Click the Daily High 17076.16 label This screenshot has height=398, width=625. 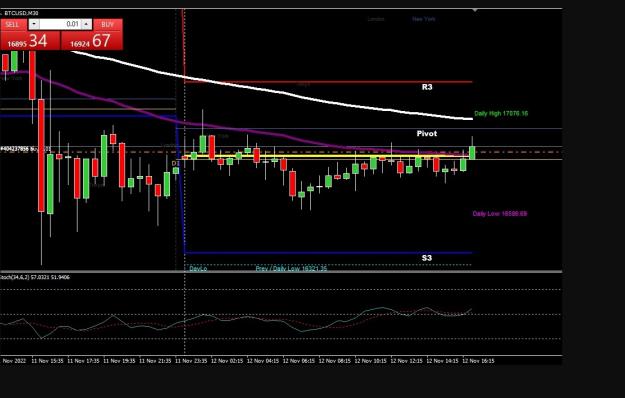point(501,114)
